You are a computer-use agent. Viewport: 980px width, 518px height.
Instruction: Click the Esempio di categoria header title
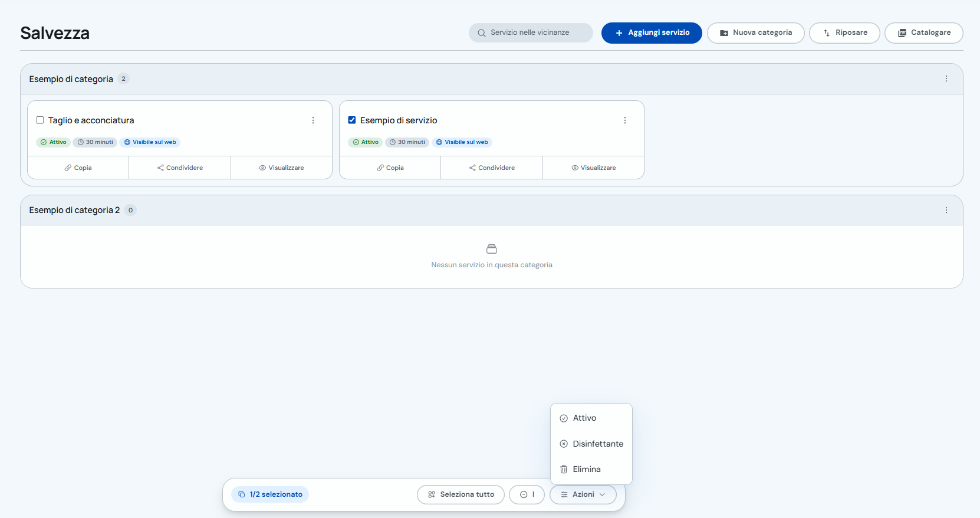71,79
